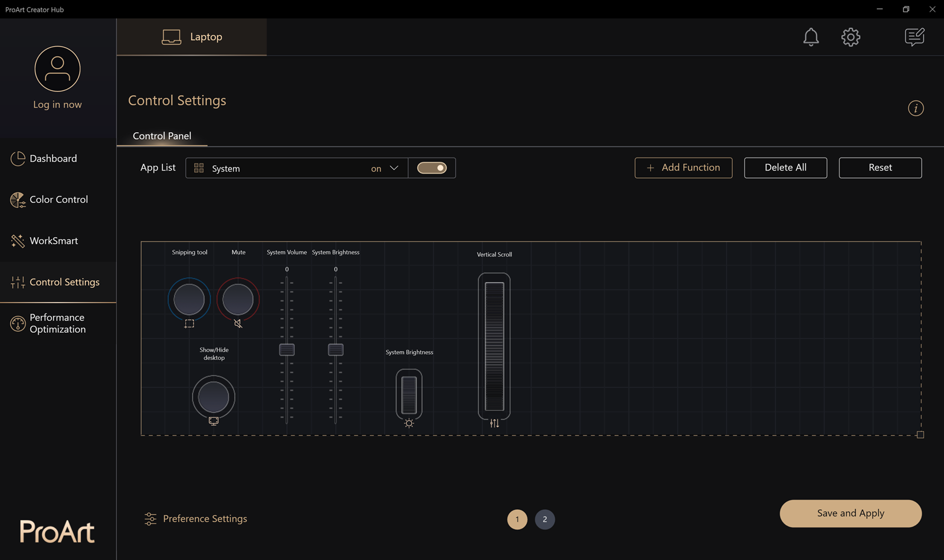Screen dimensions: 944x560
Task: Show help via the info icon
Action: pos(916,108)
